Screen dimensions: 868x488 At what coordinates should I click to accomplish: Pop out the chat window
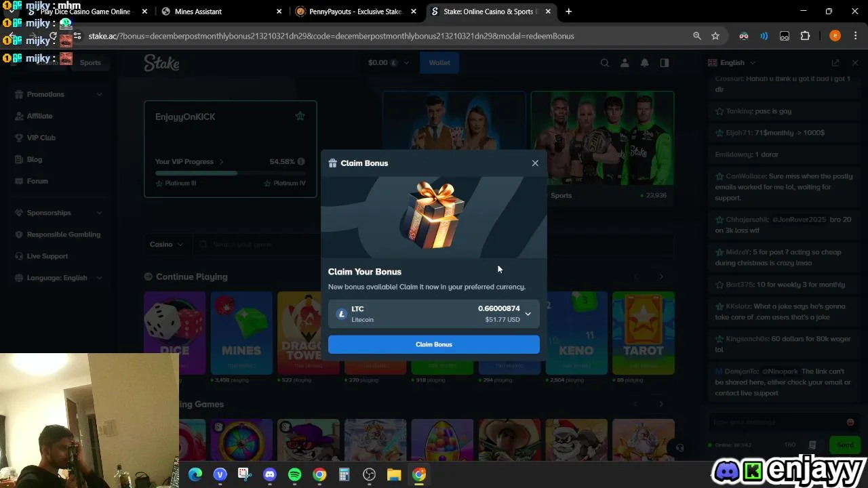pos(835,63)
